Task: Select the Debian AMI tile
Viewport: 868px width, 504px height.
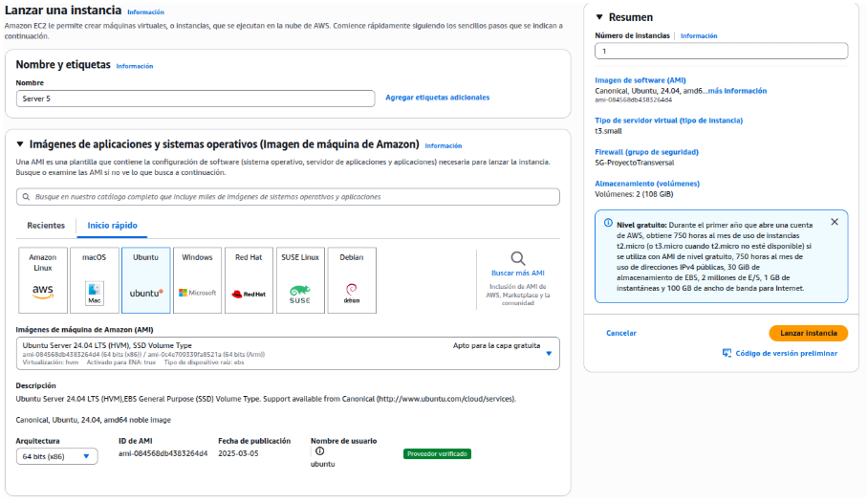Action: 351,279
